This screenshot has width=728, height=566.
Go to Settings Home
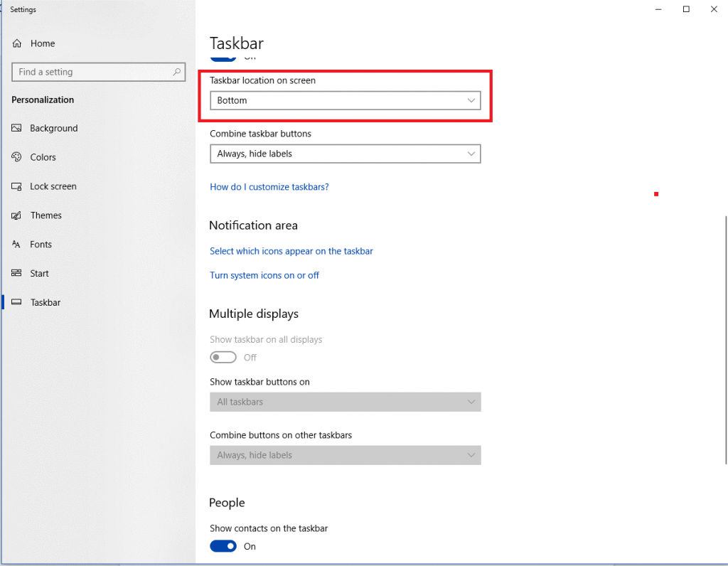[x=98, y=43]
